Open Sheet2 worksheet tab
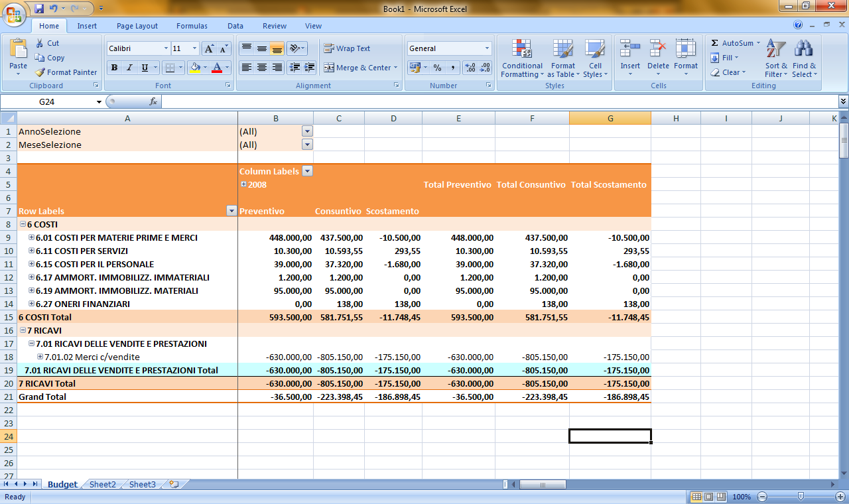The image size is (849, 504). coord(103,485)
